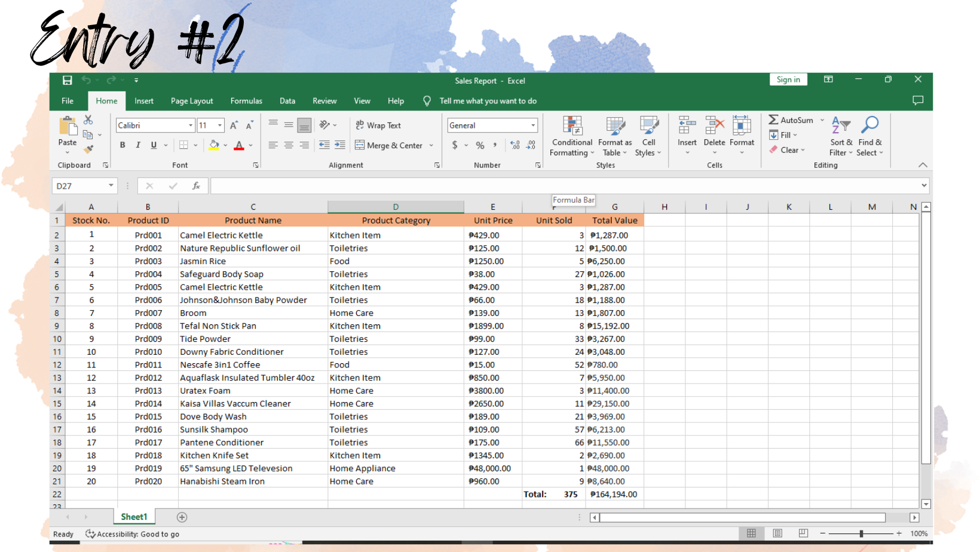The width and height of the screenshot is (980, 552).
Task: Toggle Merge & Center
Action: (x=389, y=145)
